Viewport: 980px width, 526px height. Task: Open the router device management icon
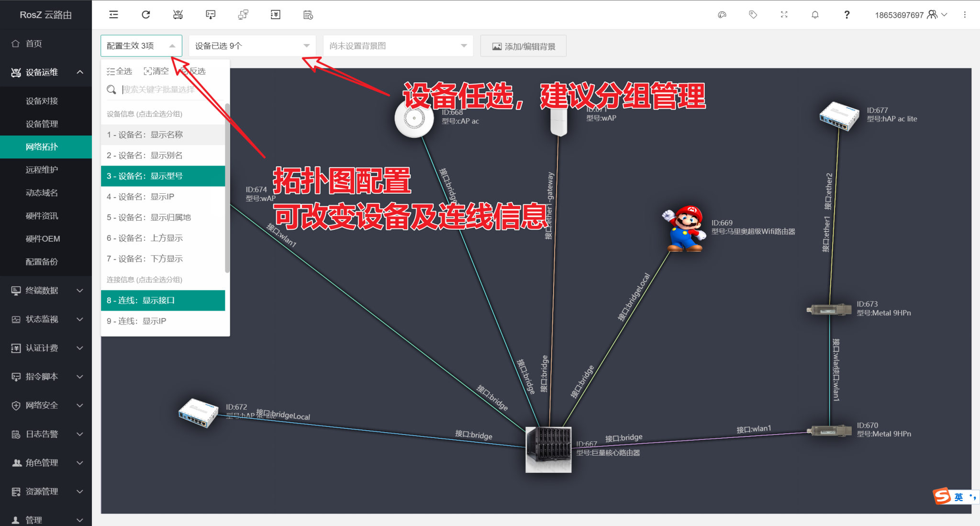tap(178, 14)
